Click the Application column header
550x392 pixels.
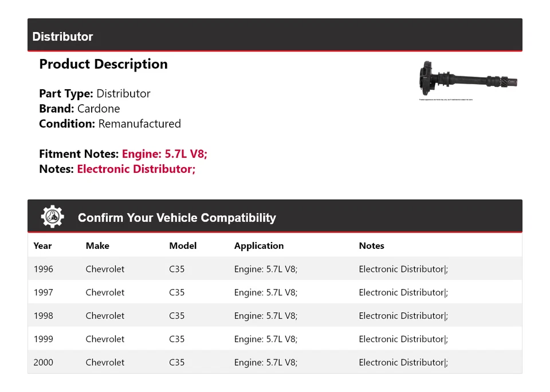point(258,246)
